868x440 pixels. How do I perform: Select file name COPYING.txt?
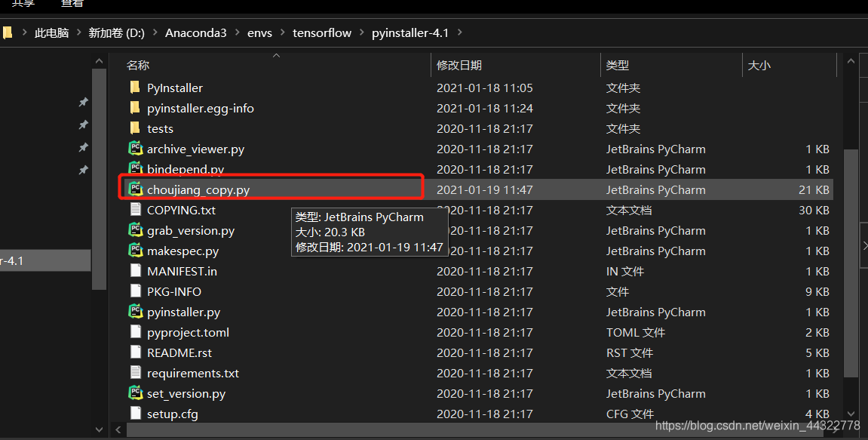pyautogui.click(x=181, y=210)
